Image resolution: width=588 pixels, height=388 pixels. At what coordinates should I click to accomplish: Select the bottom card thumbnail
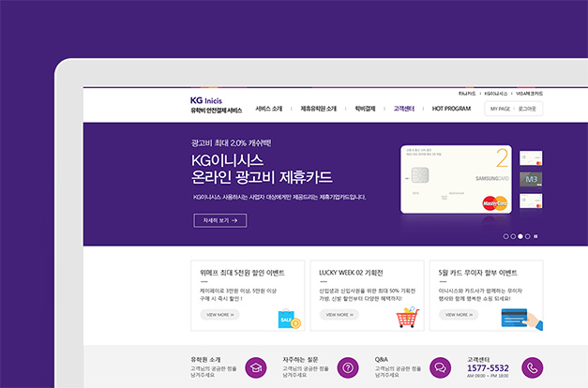[x=531, y=201]
